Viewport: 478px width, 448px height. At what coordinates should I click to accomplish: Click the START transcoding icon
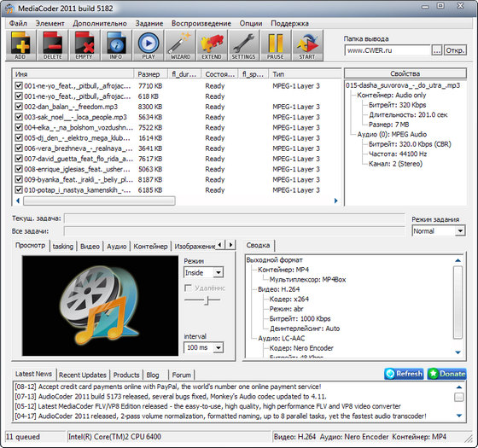pyautogui.click(x=307, y=45)
